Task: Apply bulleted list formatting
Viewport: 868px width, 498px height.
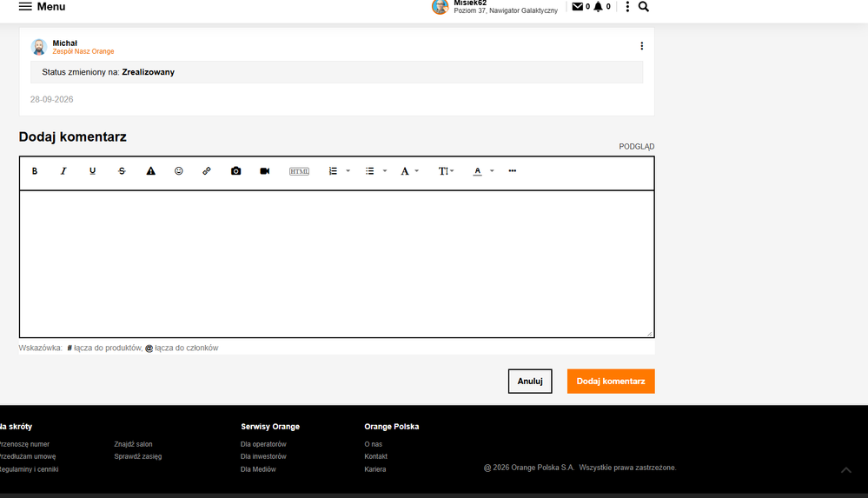Action: [x=370, y=171]
